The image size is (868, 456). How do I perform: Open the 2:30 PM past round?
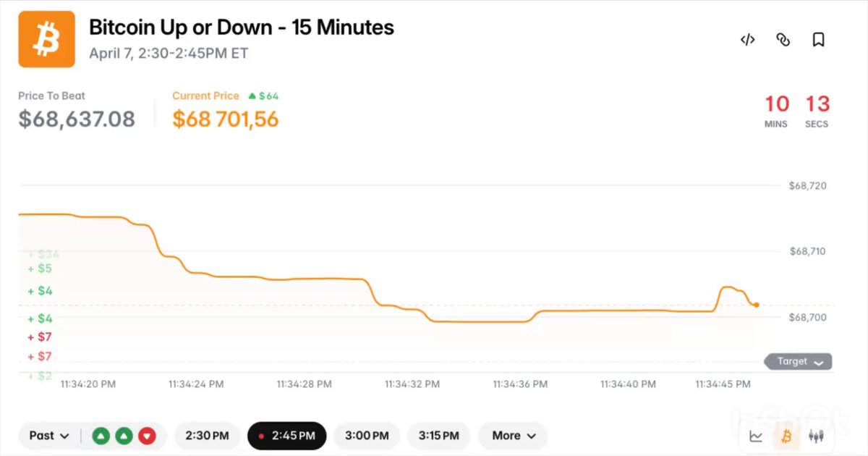pos(208,436)
